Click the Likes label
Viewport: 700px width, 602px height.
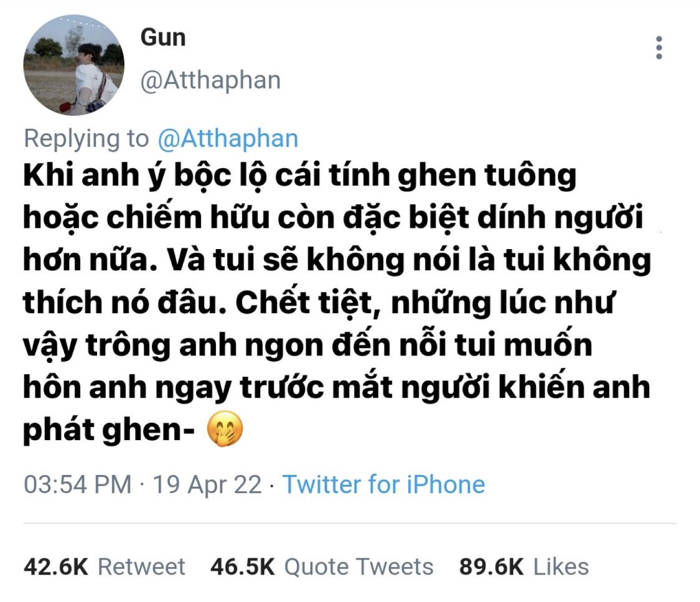pyautogui.click(x=561, y=567)
